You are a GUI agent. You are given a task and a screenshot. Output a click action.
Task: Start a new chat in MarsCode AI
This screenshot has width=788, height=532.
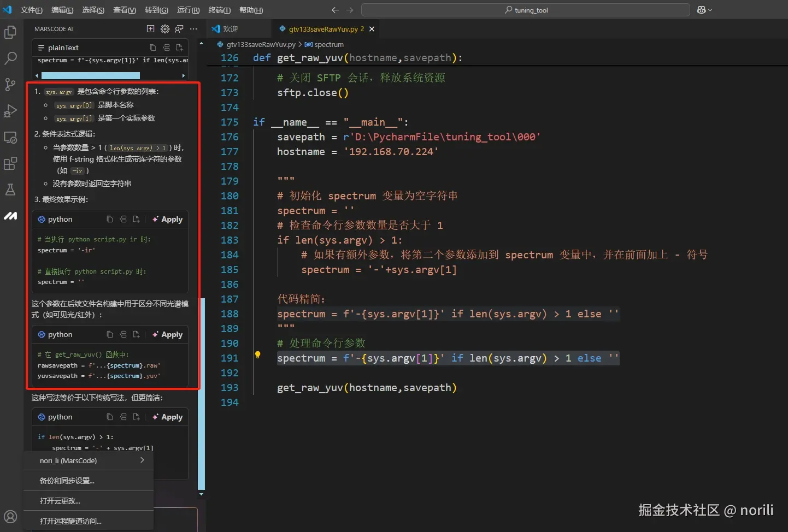(151, 29)
